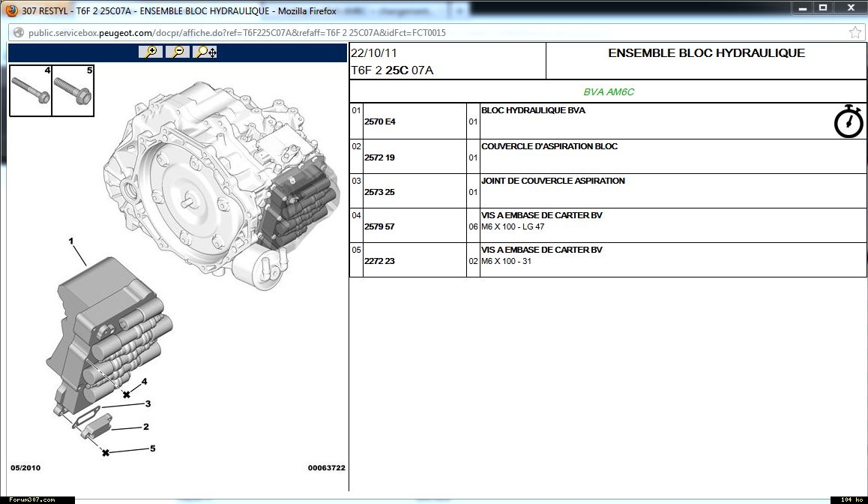
Task: Click the JOINT DE COUVERCLE ASPIRATION row
Action: (x=552, y=181)
